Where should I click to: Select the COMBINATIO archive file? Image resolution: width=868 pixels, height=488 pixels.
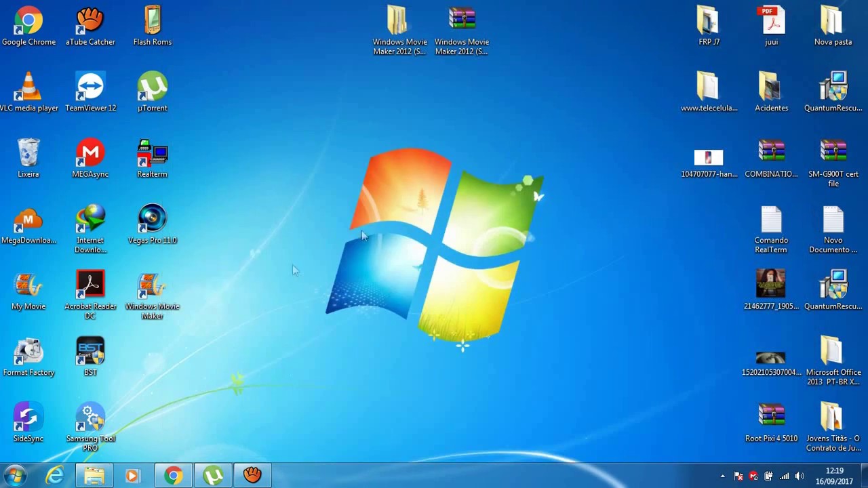772,158
